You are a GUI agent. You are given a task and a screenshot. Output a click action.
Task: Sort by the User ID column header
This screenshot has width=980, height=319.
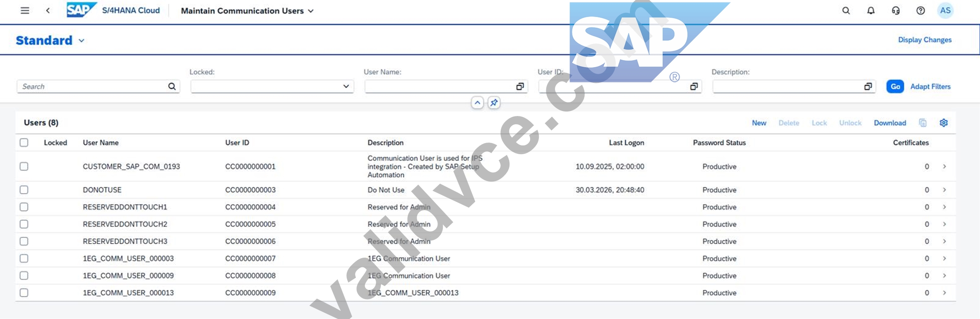[x=237, y=143]
